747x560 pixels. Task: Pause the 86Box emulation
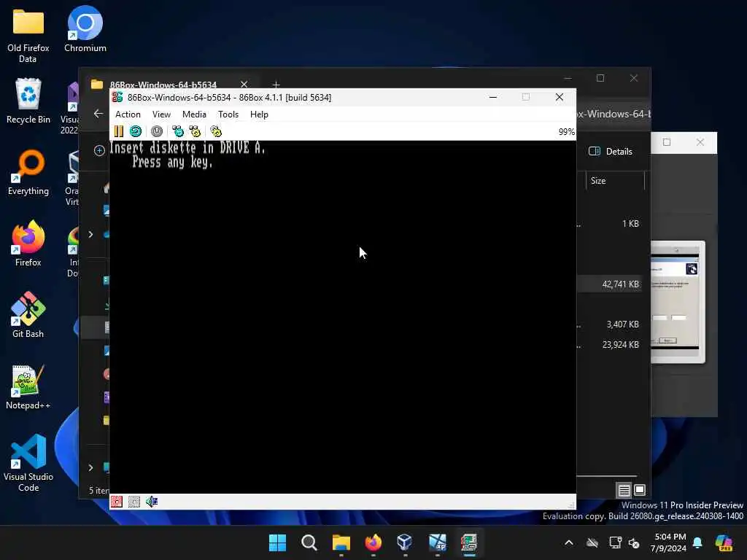pyautogui.click(x=119, y=131)
